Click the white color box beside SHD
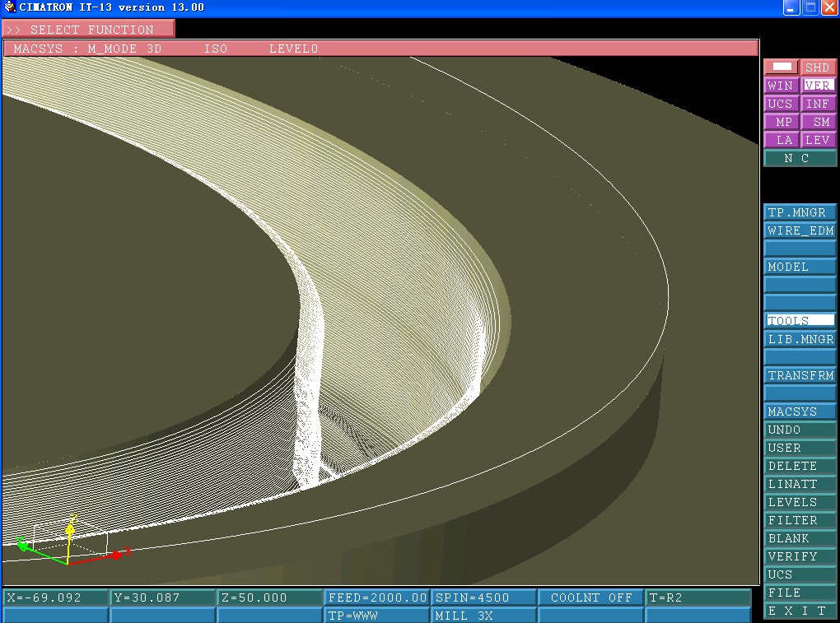 782,67
